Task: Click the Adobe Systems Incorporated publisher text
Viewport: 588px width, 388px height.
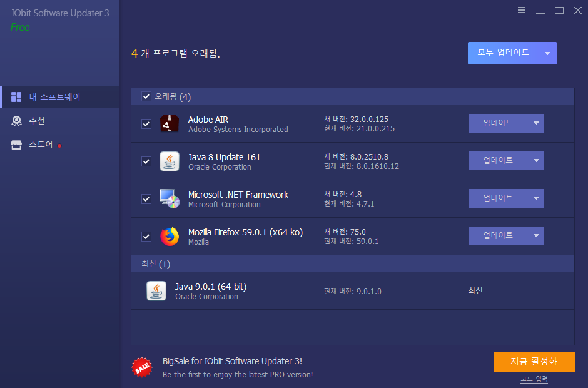Action: (x=238, y=130)
